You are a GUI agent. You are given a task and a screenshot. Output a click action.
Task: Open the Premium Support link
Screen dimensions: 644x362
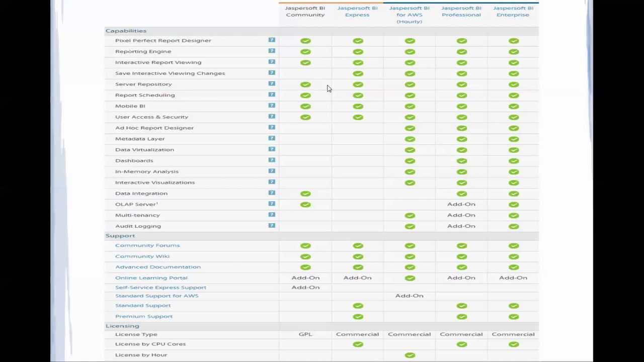144,316
